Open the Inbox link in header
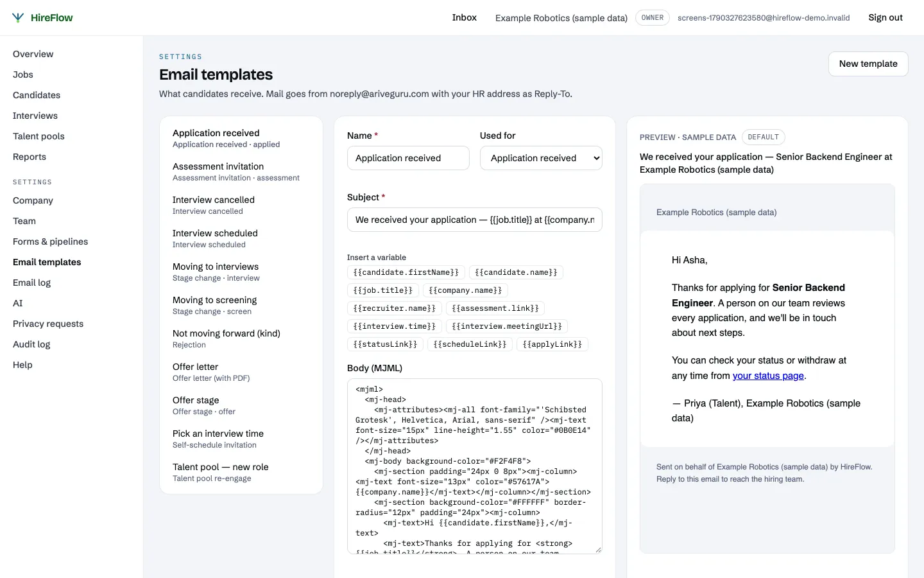Screen dimensions: 924x578 464,17
